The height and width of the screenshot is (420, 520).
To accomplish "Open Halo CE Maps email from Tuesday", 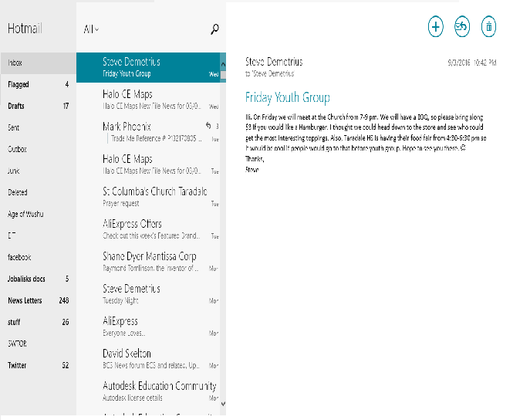I will coord(148,164).
